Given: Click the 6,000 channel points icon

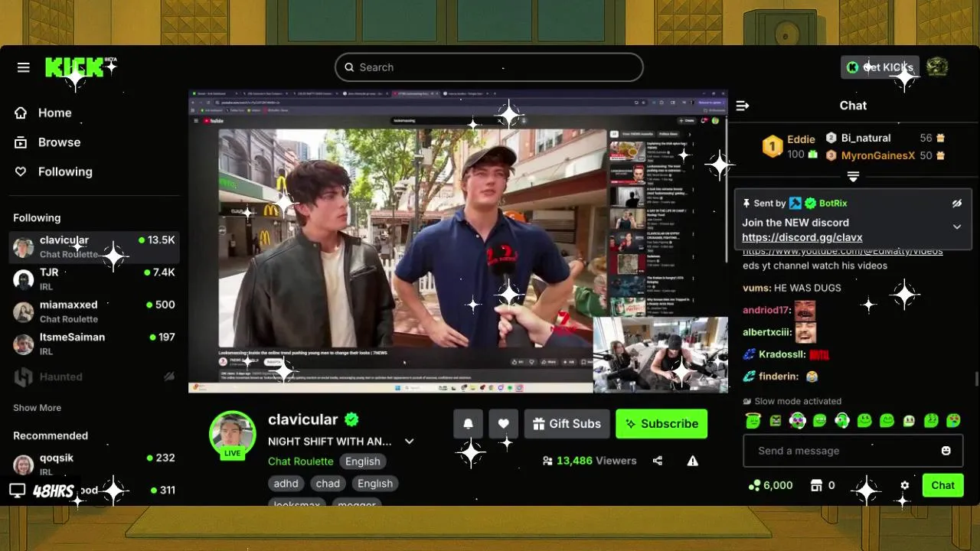Looking at the screenshot, I should click(754, 485).
